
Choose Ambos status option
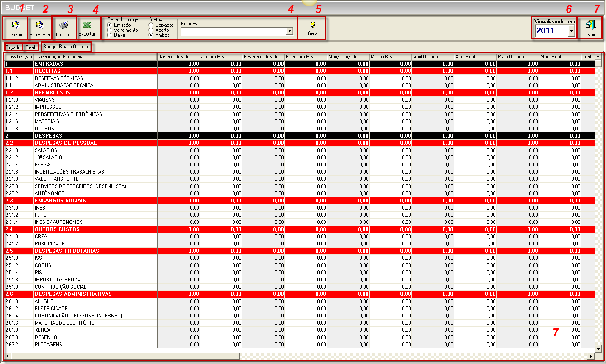pos(151,35)
